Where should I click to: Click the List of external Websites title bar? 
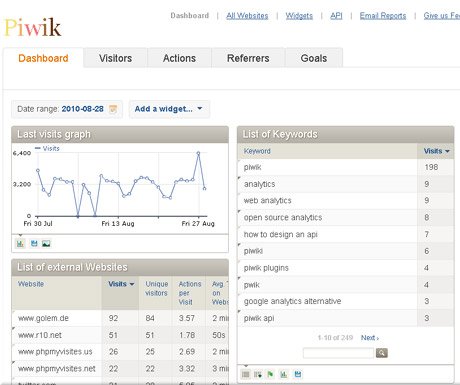120,267
